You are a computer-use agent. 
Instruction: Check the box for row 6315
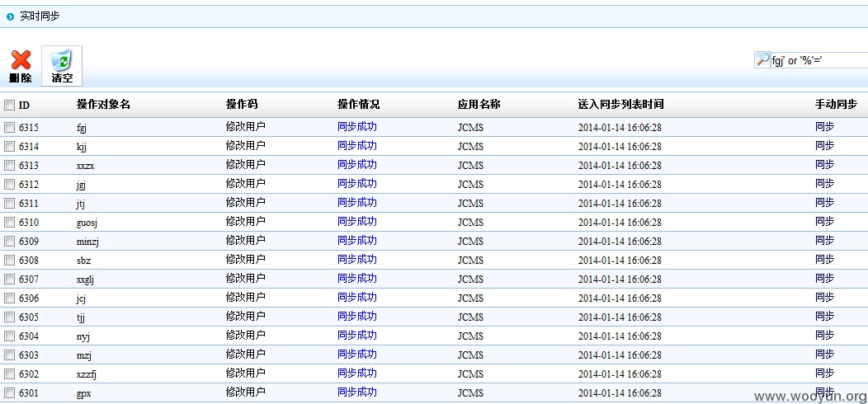9,128
